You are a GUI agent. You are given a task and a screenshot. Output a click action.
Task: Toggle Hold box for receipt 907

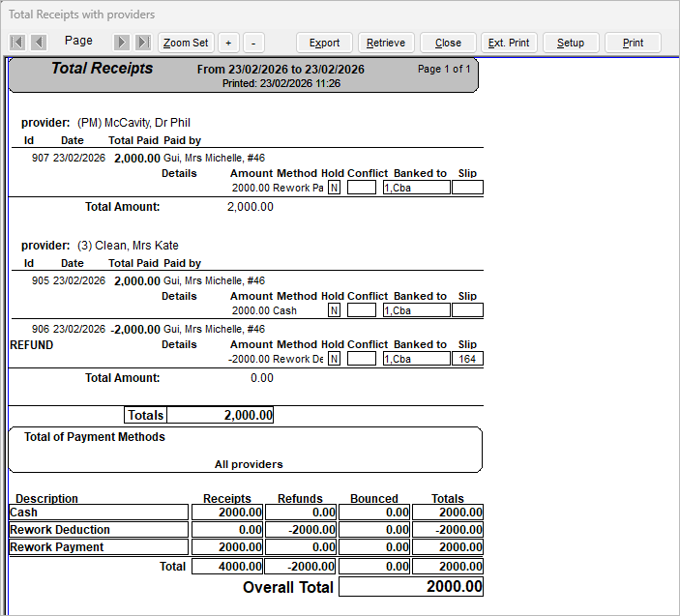pos(334,188)
